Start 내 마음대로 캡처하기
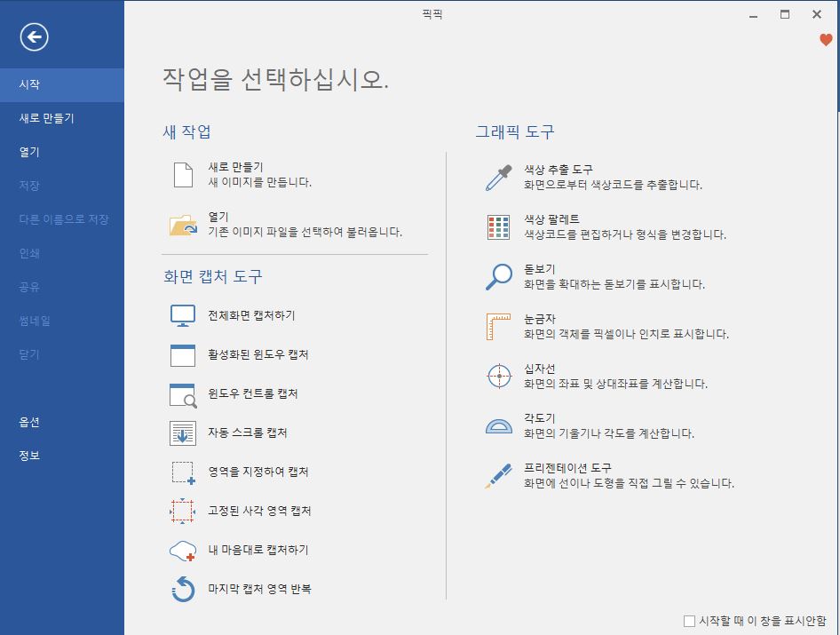Viewport: 840px width, 635px height. tap(258, 551)
